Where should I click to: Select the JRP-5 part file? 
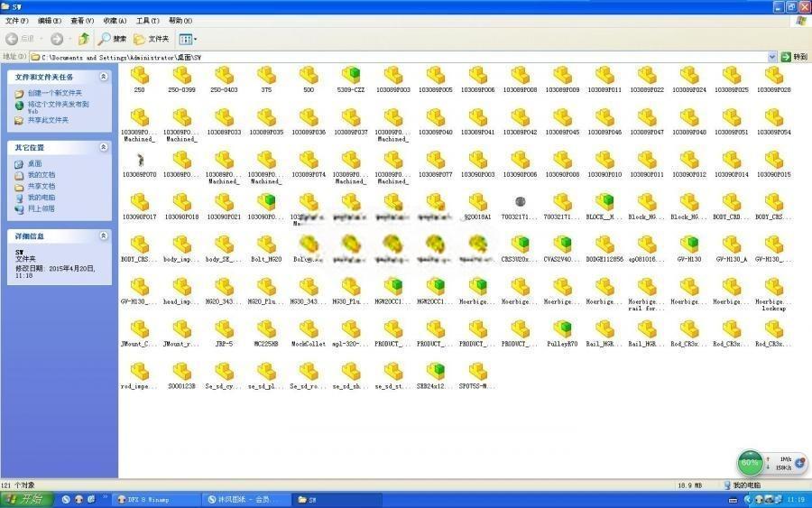click(225, 330)
